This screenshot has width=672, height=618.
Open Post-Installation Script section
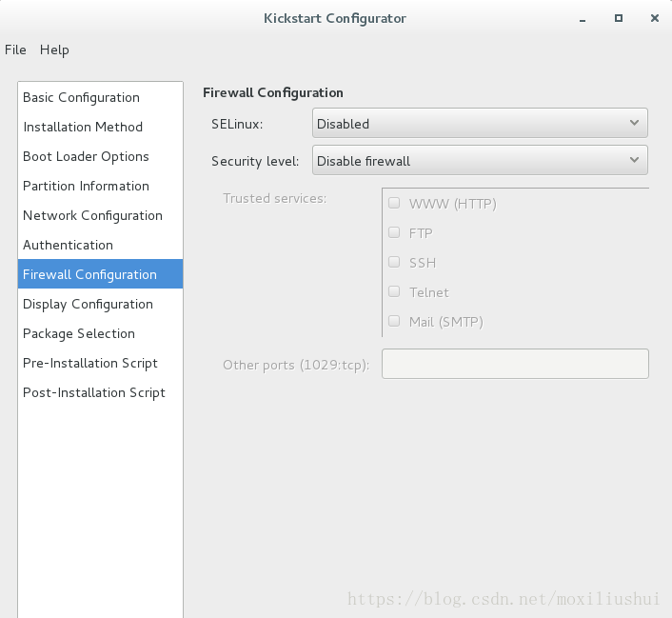pyautogui.click(x=100, y=393)
